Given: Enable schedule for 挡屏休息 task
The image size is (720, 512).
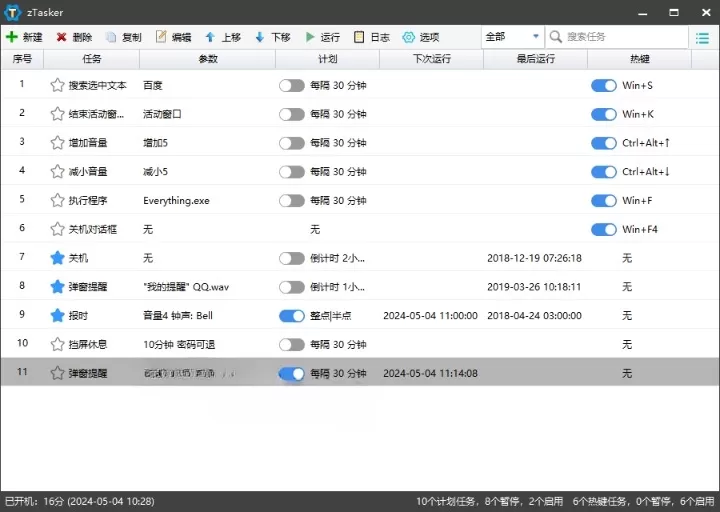Looking at the screenshot, I should pos(292,345).
